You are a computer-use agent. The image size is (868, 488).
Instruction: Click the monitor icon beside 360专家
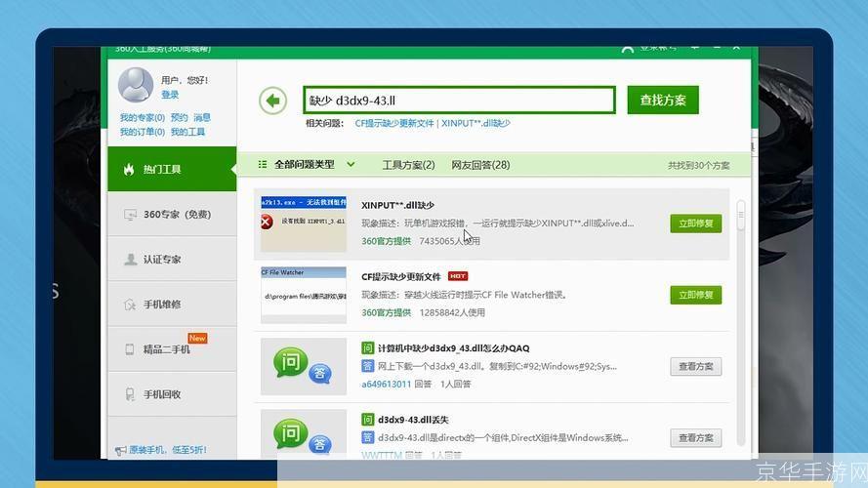(130, 215)
